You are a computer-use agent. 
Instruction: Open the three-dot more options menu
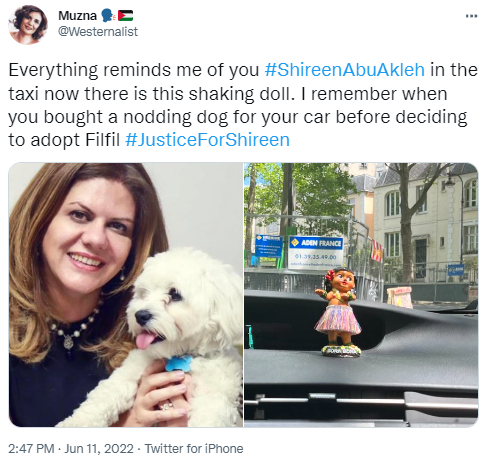[x=471, y=16]
